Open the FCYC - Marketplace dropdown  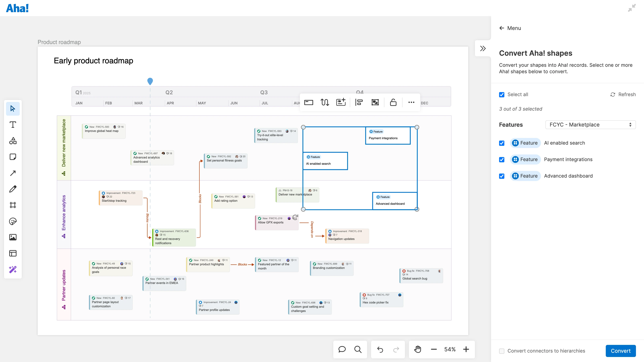590,125
